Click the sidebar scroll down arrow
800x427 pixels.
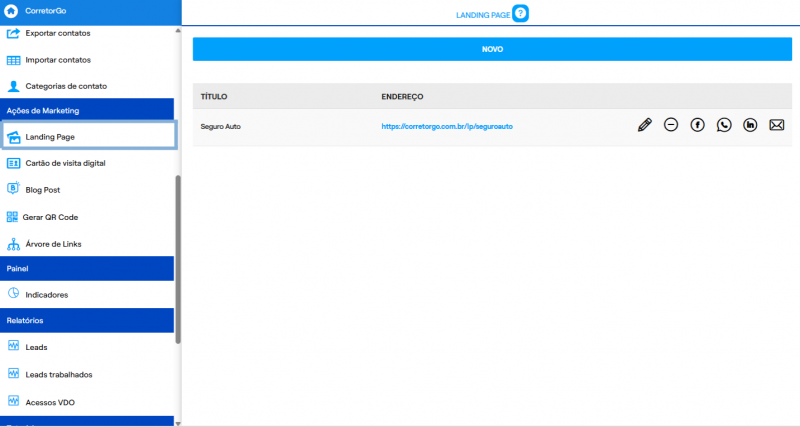pos(178,423)
